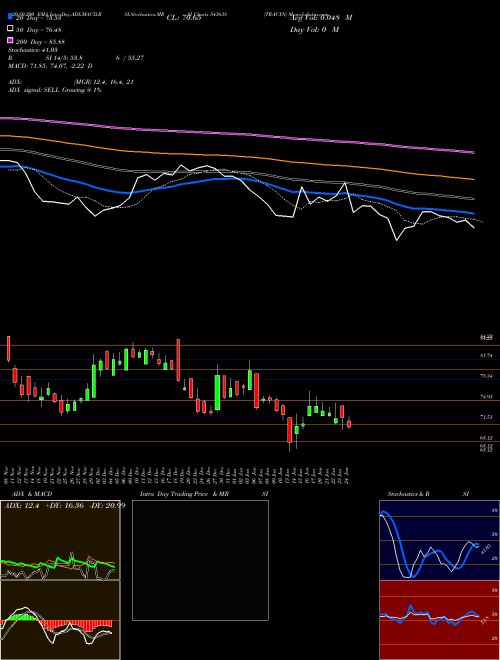Click the magenta 200 Day legend swatch

(10, 41)
